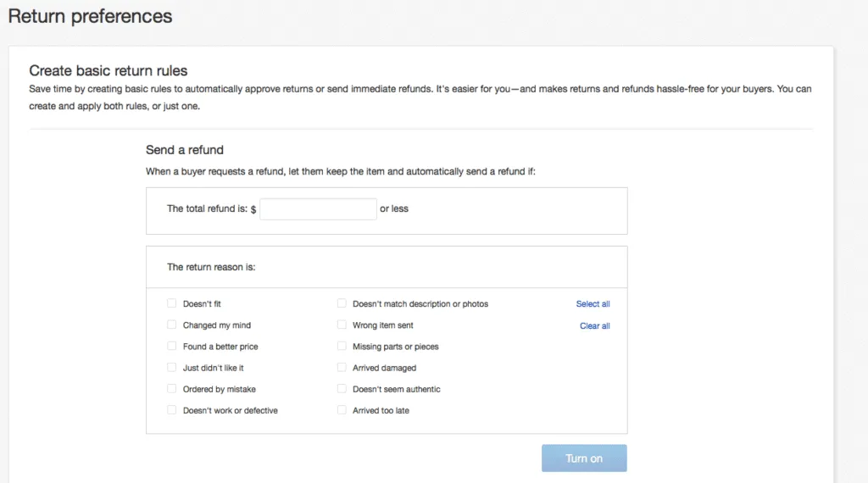Check the "Doesn't fit" return reason
Image resolution: width=868 pixels, height=483 pixels.
172,303
